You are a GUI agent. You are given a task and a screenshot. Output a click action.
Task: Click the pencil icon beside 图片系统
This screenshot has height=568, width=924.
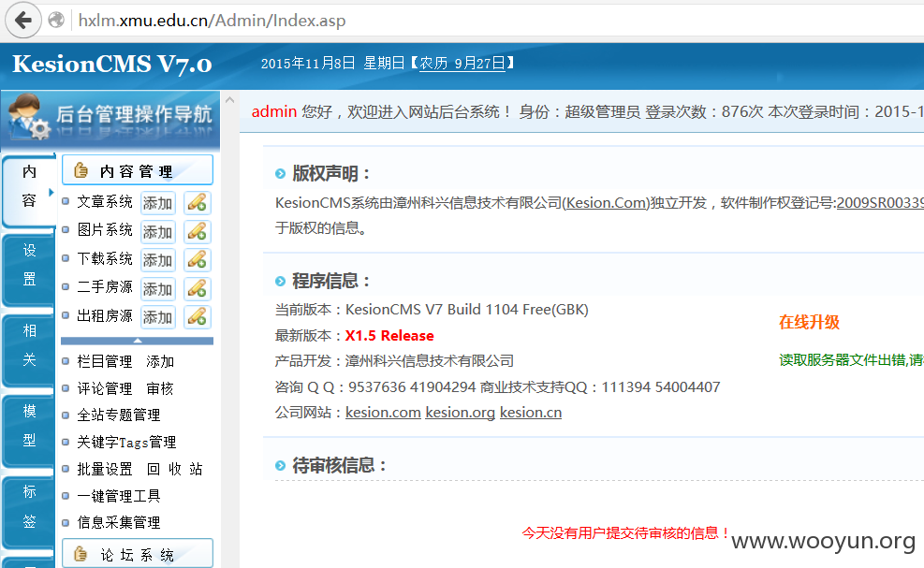(x=197, y=231)
